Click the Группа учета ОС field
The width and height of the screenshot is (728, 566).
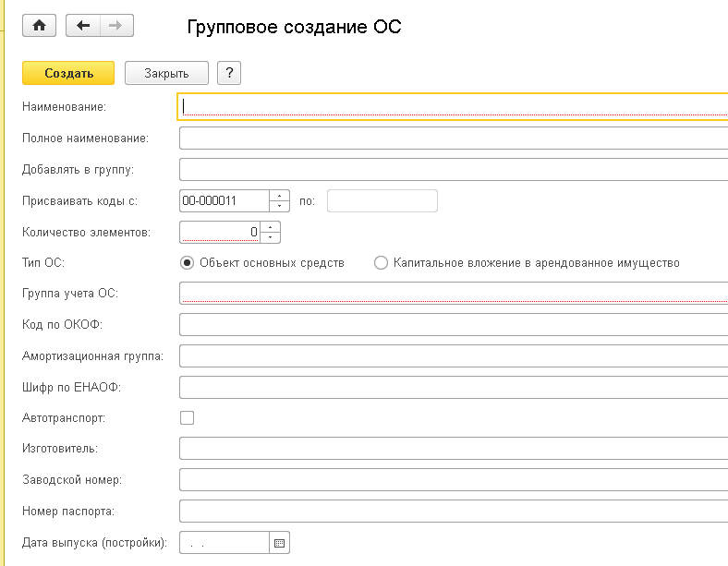point(453,294)
